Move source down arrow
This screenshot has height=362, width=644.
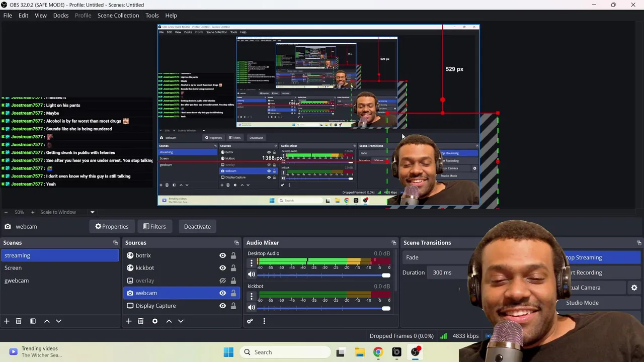(181, 321)
